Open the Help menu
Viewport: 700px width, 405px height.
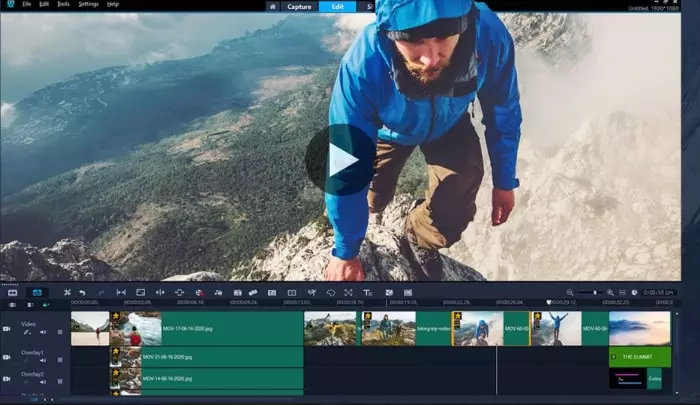[113, 4]
